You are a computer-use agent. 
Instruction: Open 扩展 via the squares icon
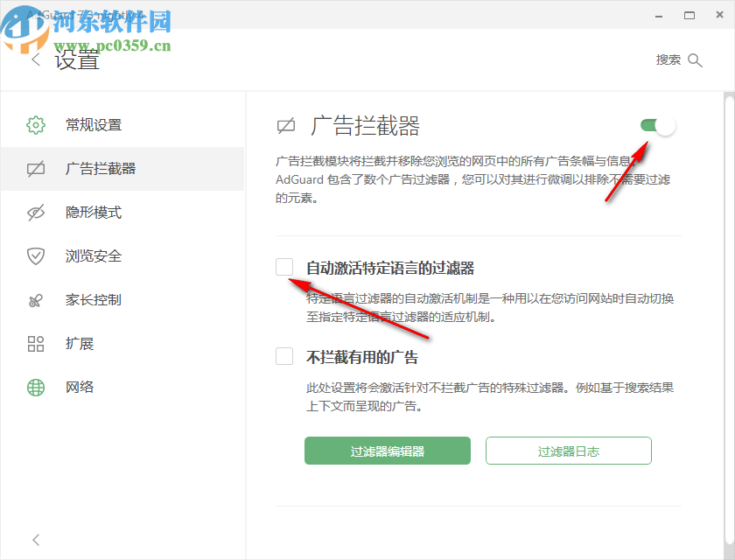click(35, 343)
